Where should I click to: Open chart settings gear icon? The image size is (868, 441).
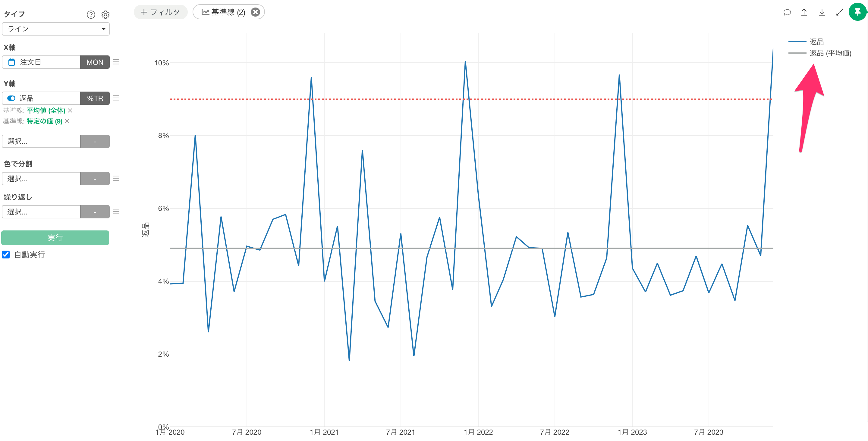click(x=105, y=14)
